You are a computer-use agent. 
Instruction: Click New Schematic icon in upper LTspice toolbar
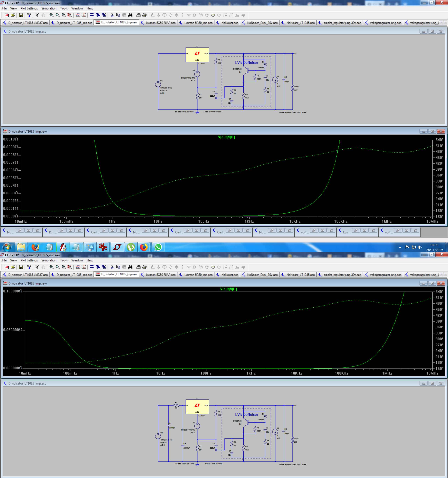click(7, 15)
